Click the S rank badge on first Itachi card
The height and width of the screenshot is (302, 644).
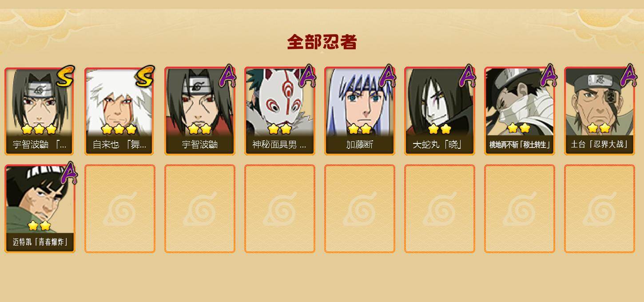(65, 76)
